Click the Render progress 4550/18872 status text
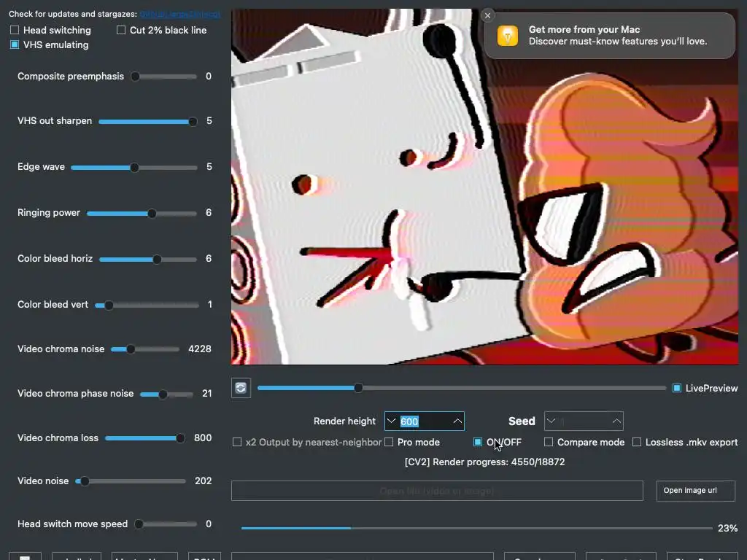This screenshot has width=747, height=560. click(484, 462)
